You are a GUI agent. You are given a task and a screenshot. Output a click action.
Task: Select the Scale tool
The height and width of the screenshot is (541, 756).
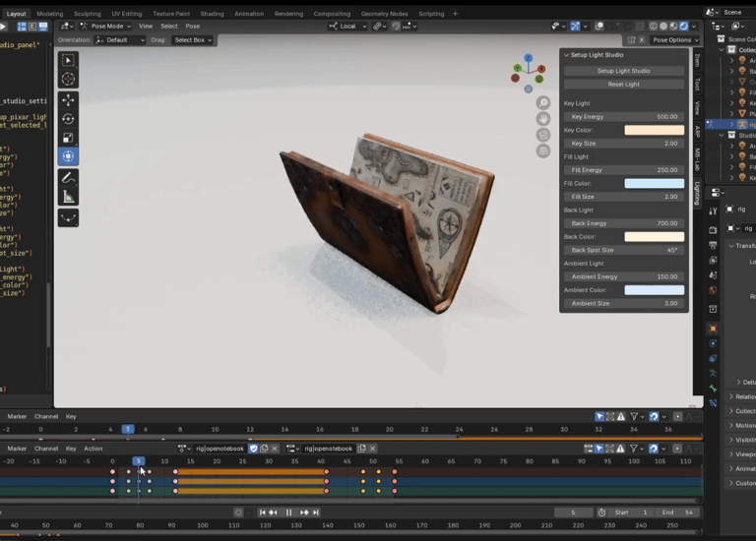coord(68,138)
